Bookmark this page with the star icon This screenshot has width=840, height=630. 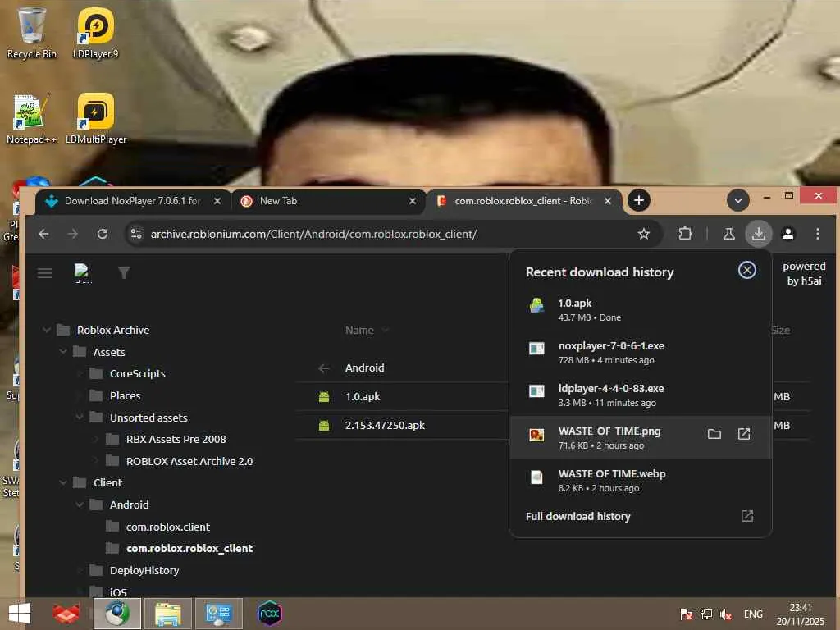click(643, 234)
